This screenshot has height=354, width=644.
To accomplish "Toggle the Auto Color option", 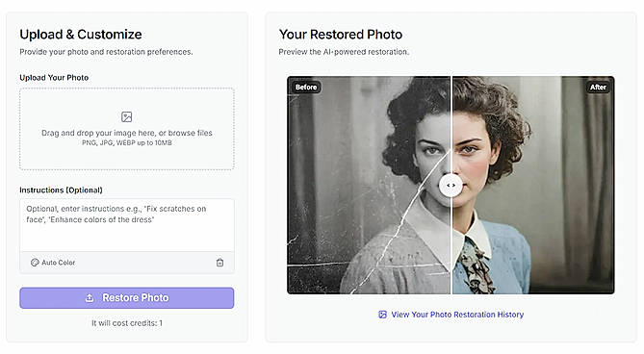I will click(53, 263).
